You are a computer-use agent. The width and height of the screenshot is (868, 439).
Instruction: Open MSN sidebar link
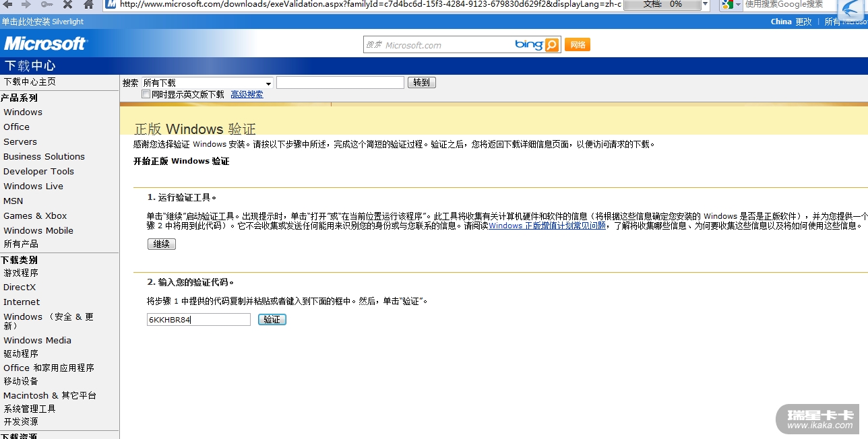[13, 201]
